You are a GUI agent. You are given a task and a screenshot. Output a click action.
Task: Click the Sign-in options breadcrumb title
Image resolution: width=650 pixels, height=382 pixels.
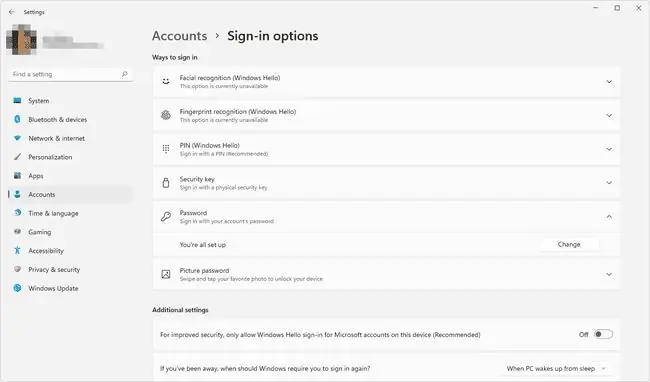pyautogui.click(x=273, y=36)
